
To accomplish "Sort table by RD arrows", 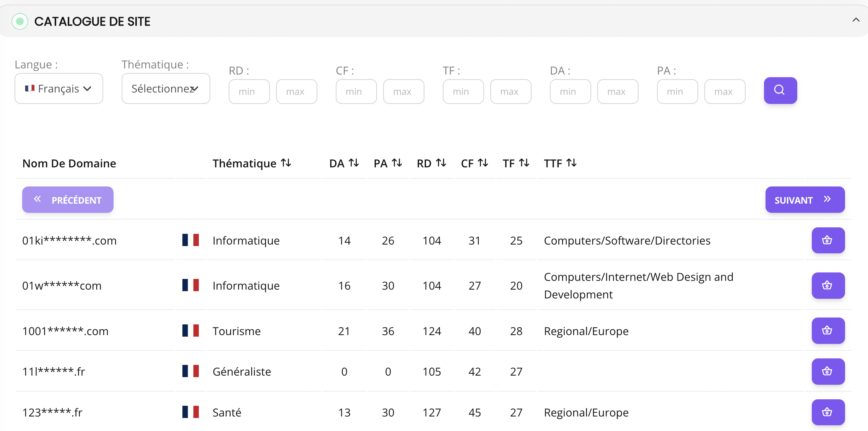I will [441, 163].
